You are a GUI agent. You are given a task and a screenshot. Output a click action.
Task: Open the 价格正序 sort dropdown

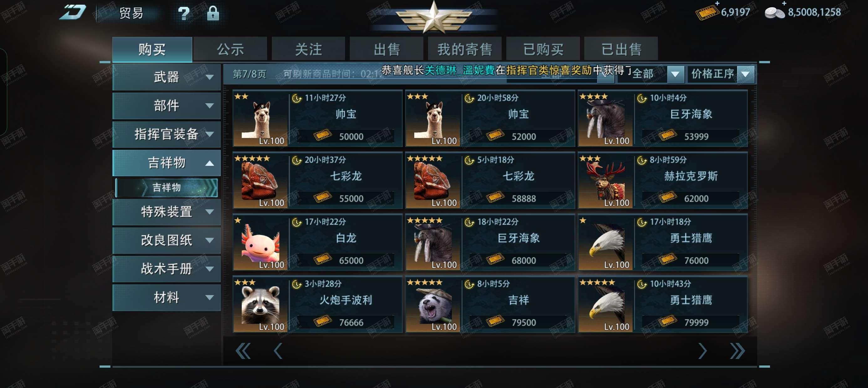721,74
